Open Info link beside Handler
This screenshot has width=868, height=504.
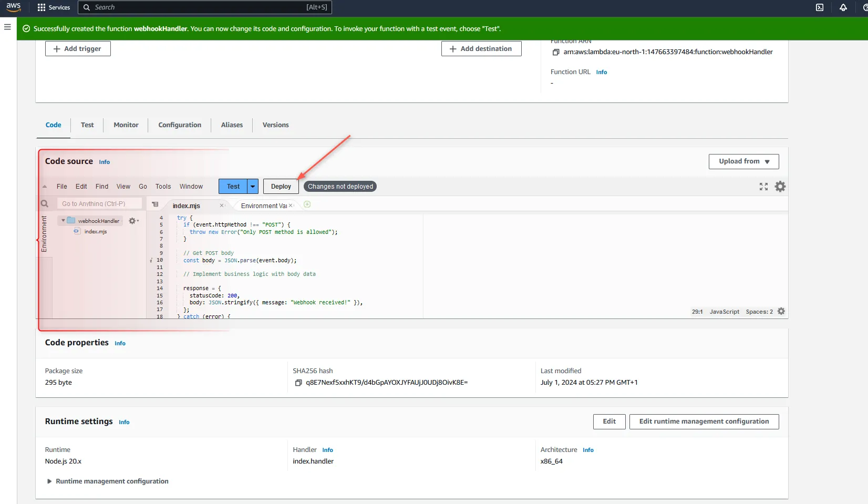[x=328, y=450]
